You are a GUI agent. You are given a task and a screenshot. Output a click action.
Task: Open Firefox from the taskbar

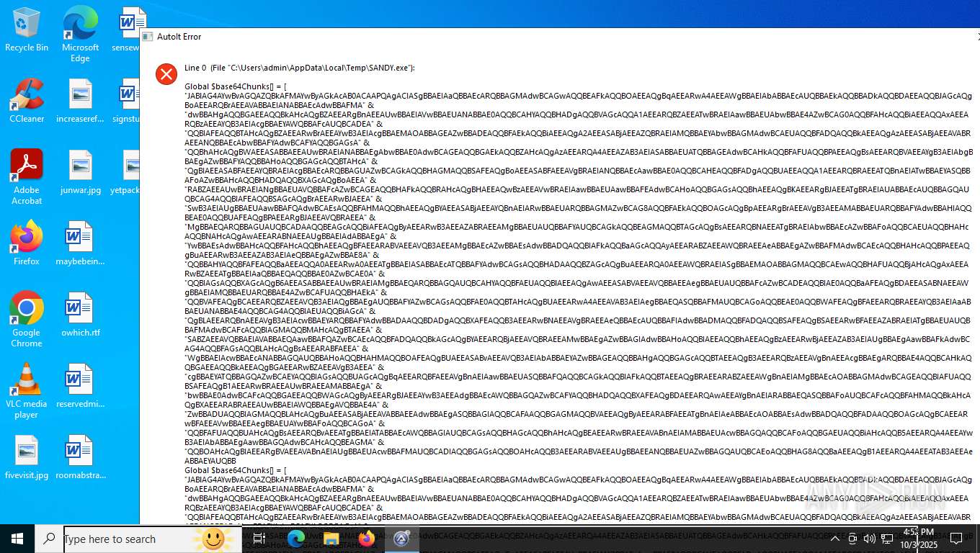click(366, 539)
